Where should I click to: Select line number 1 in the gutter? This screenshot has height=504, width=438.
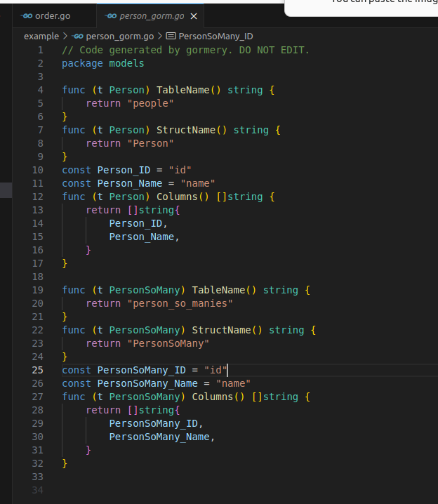click(x=40, y=50)
